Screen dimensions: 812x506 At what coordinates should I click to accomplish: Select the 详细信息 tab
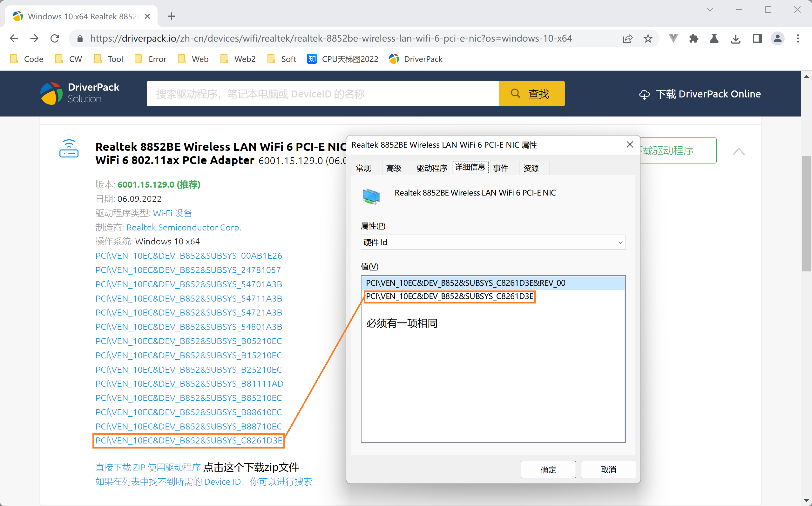coord(470,167)
